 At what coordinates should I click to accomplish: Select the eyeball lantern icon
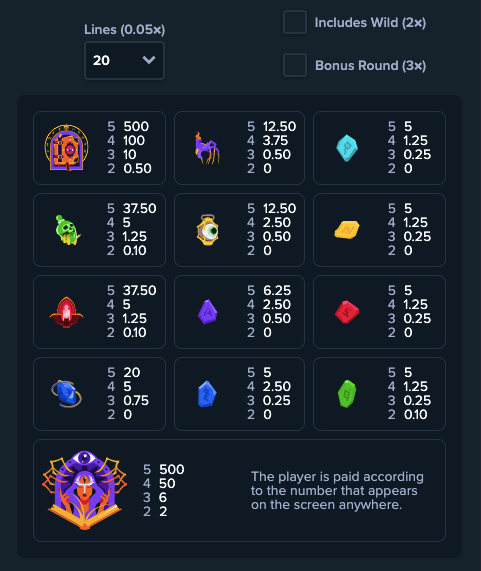pos(208,230)
